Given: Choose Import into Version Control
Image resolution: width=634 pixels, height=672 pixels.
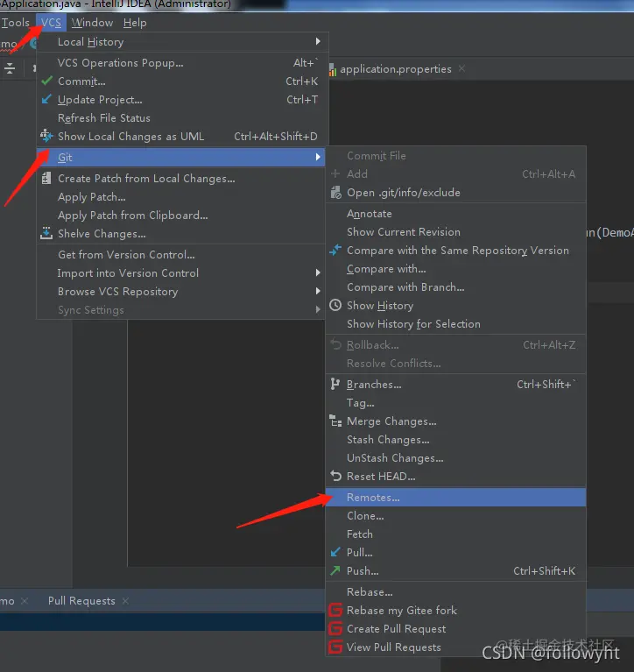Looking at the screenshot, I should [x=182, y=273].
